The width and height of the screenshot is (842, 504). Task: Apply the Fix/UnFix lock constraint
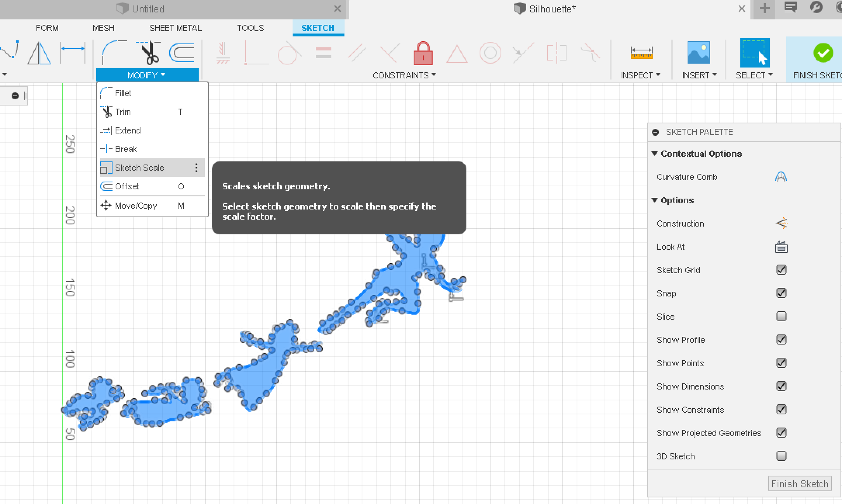tap(423, 54)
